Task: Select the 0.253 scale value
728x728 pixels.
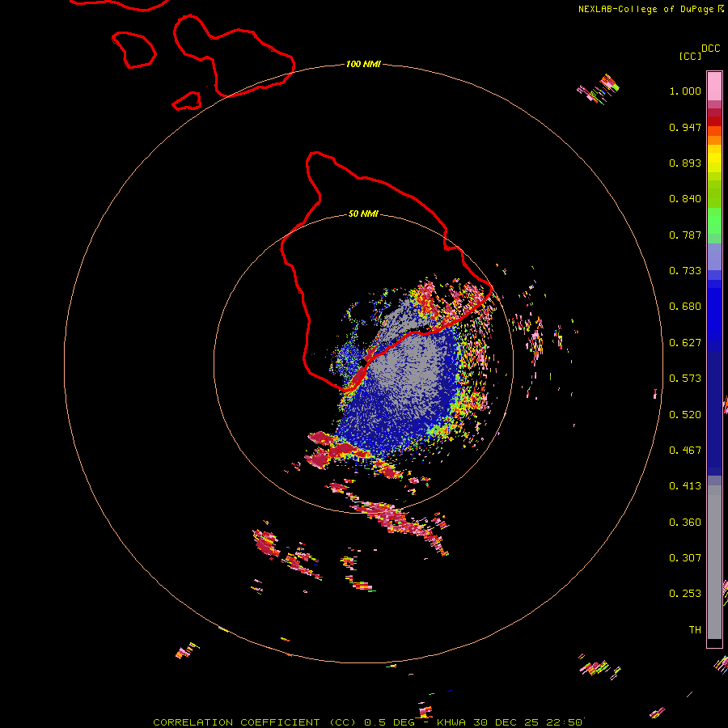Action: [x=685, y=594]
